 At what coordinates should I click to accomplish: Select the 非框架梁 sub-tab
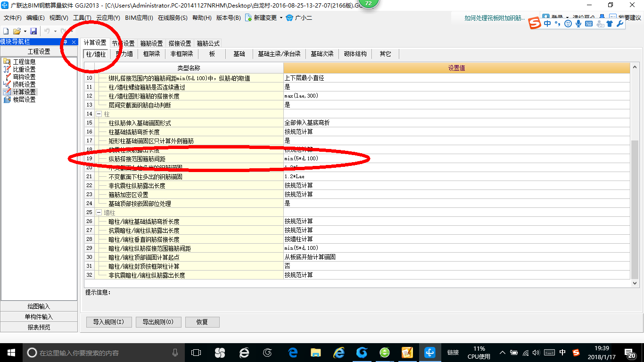click(x=182, y=54)
